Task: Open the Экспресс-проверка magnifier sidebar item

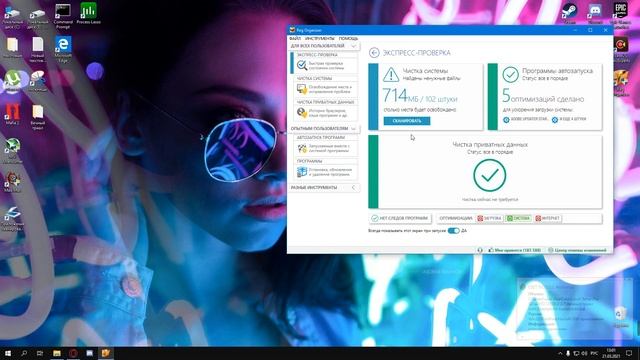Action: [x=302, y=65]
